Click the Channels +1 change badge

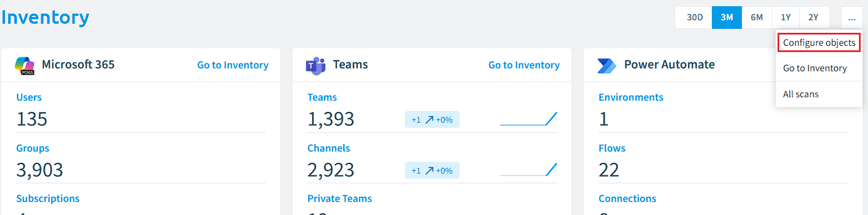pos(432,170)
